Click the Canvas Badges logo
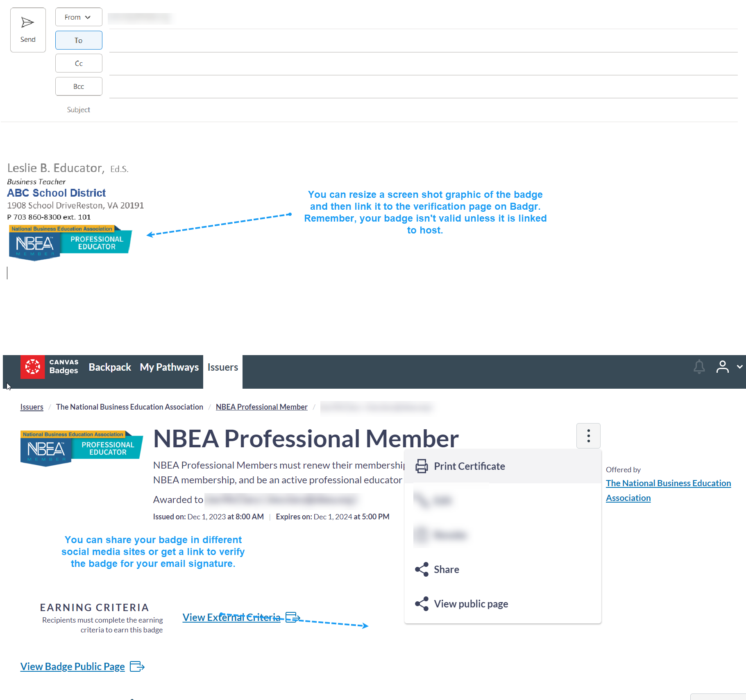746x700 pixels. tap(33, 367)
